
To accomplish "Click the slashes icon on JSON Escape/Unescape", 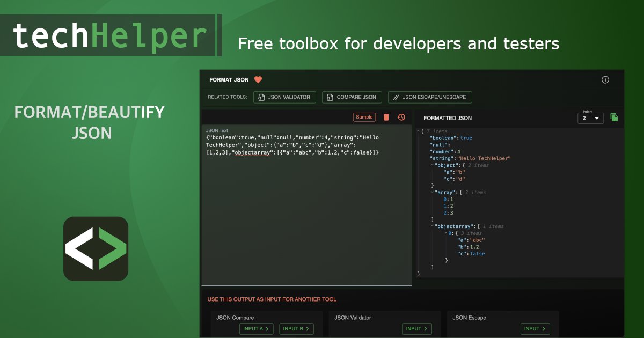I will click(396, 97).
